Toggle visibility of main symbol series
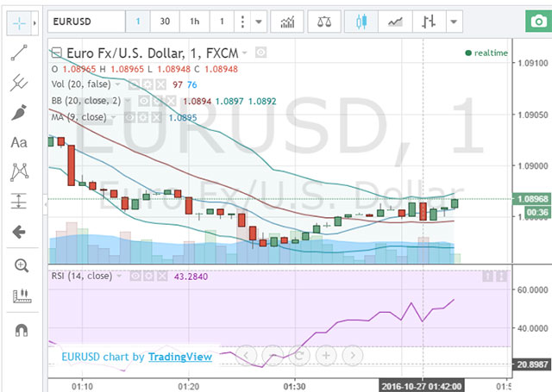The height and width of the screenshot is (392, 552). pos(260,53)
